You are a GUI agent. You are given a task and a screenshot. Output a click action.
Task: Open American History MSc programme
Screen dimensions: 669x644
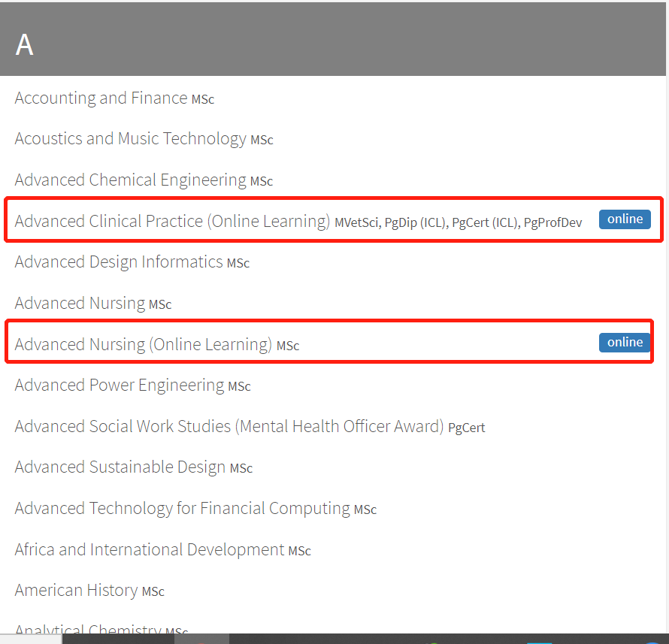[x=89, y=591]
